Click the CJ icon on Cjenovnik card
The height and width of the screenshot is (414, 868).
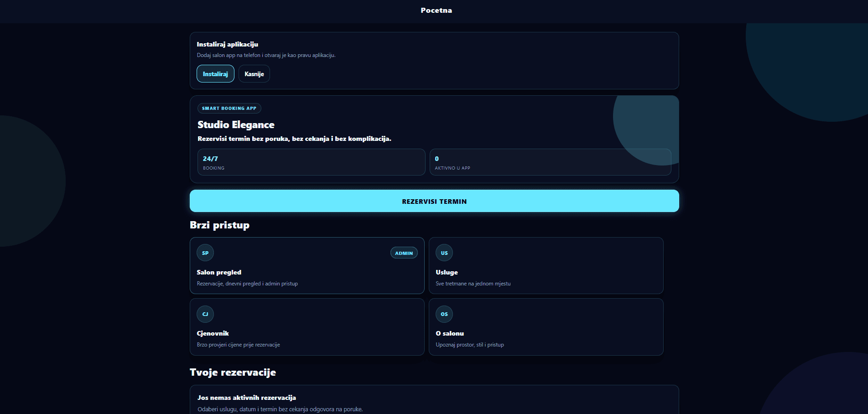(x=205, y=314)
